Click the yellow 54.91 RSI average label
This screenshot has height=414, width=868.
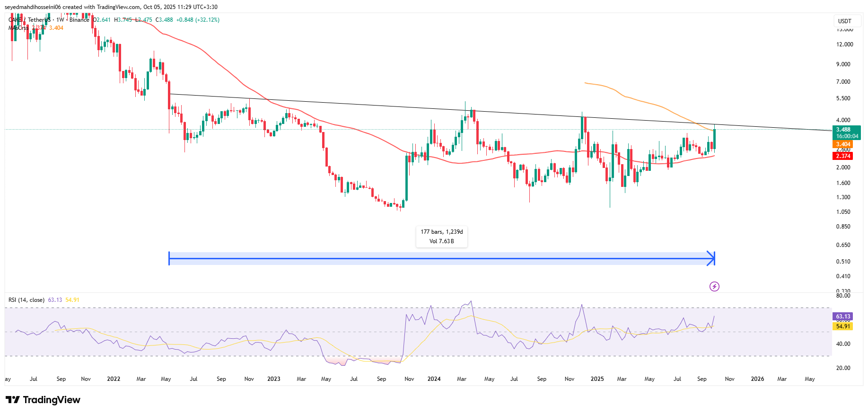843,326
